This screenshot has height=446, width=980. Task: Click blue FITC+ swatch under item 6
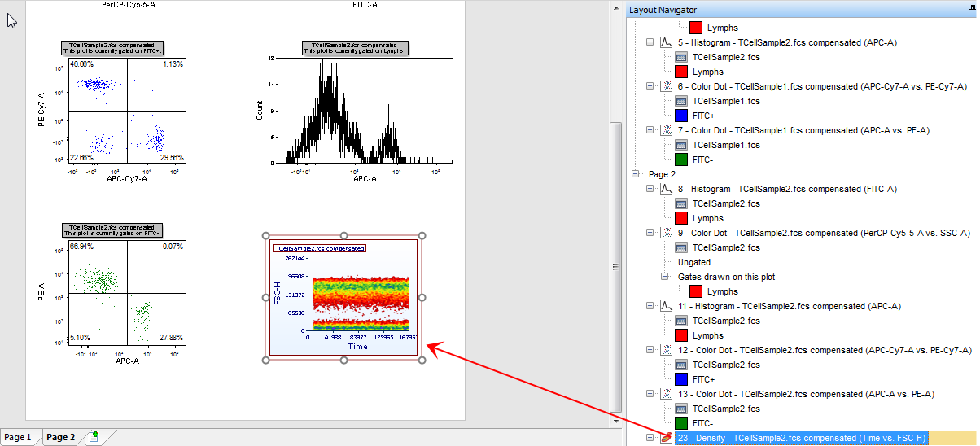click(x=681, y=116)
